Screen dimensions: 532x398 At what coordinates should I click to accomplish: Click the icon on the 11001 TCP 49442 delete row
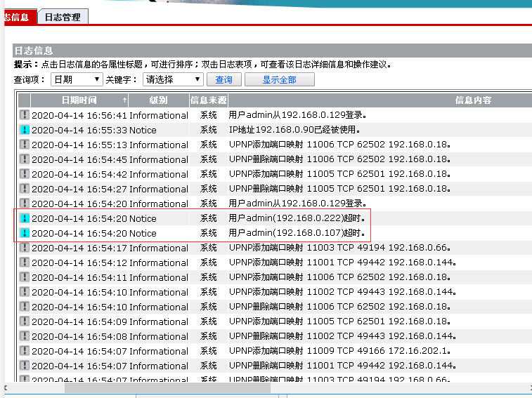click(x=24, y=366)
